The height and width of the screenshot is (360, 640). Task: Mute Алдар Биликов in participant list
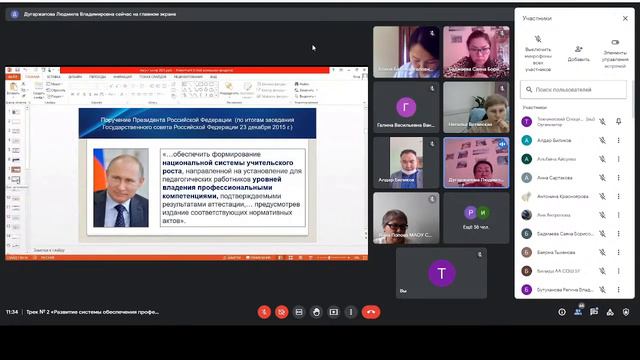coord(602,140)
